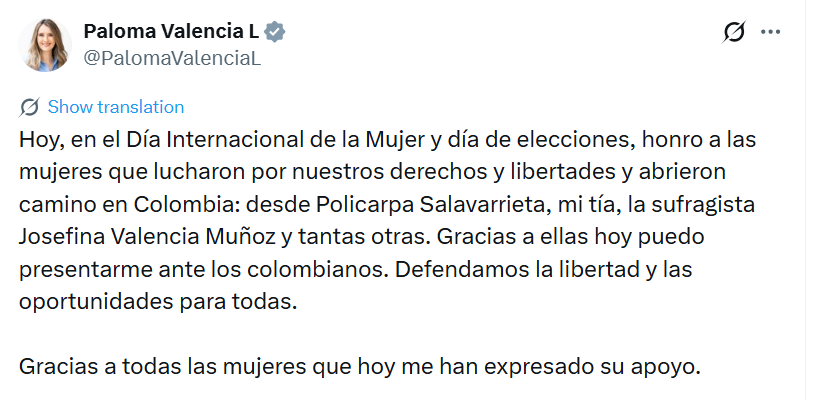828x400 pixels.
Task: Click the blue verified badge
Action: pos(276,32)
